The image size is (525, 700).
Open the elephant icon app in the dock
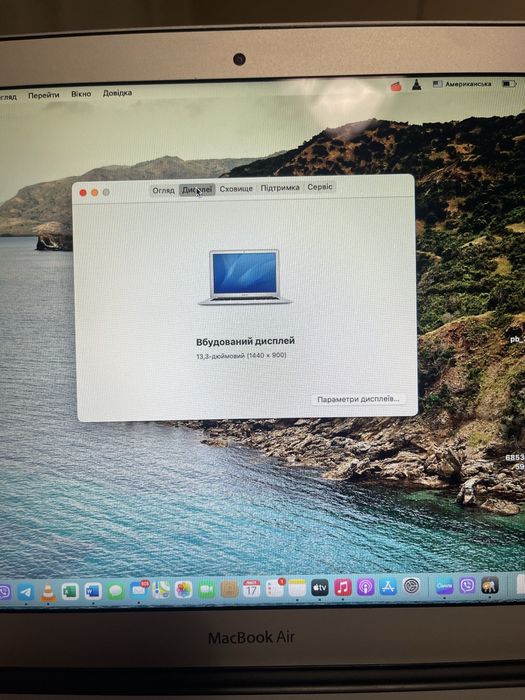point(490,585)
